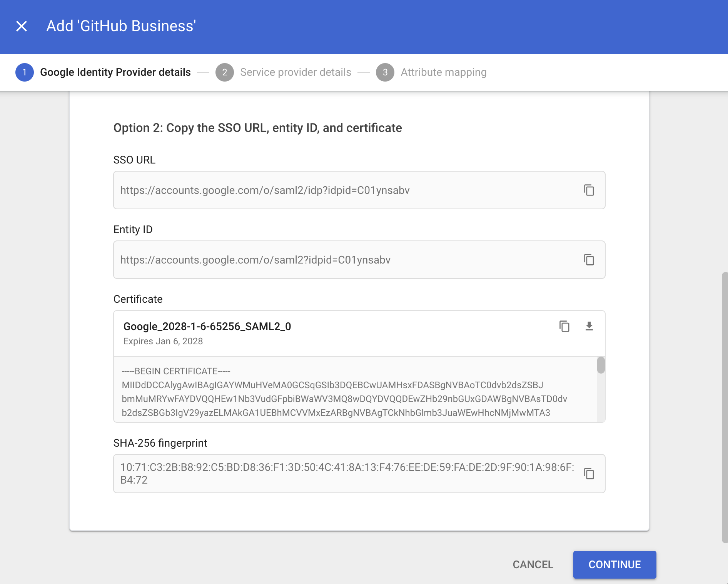Click the Entity ID field

[359, 260]
